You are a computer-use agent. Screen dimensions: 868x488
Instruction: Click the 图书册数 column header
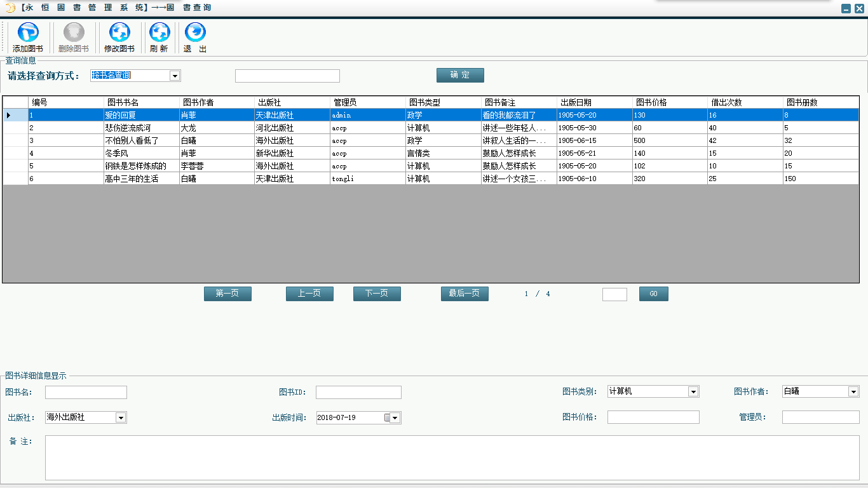[822, 102]
